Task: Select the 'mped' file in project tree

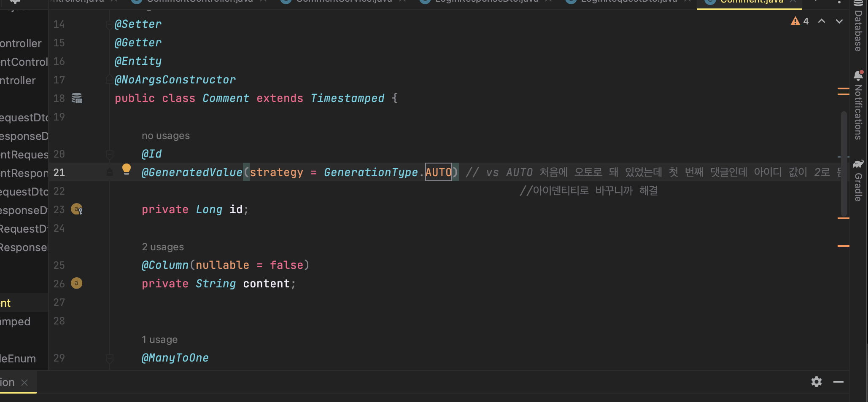Action: tap(15, 322)
